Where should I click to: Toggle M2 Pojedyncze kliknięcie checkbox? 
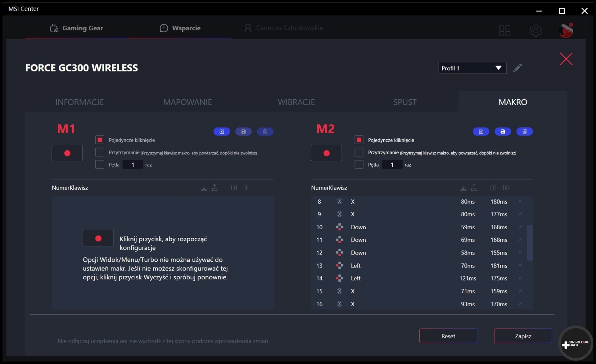pyautogui.click(x=359, y=140)
